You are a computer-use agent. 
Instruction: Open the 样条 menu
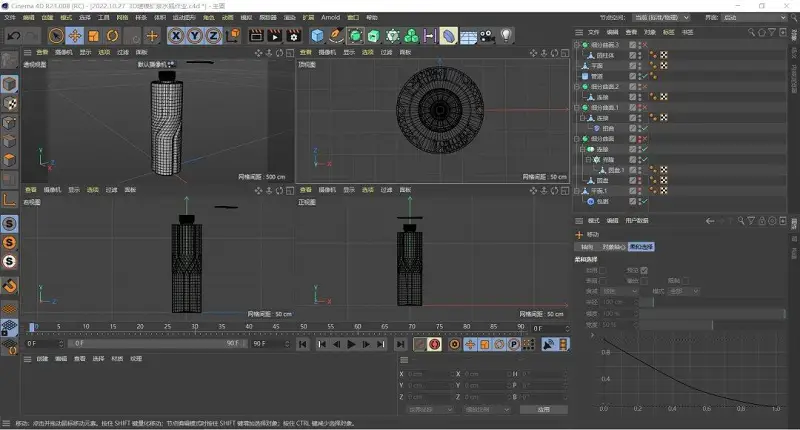coord(141,17)
